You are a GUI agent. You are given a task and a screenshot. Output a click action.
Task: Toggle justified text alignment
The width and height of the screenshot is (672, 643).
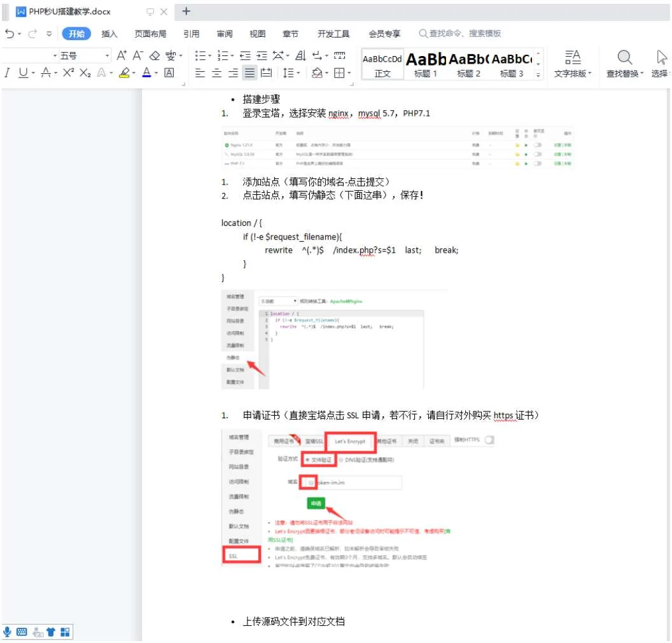tap(249, 73)
